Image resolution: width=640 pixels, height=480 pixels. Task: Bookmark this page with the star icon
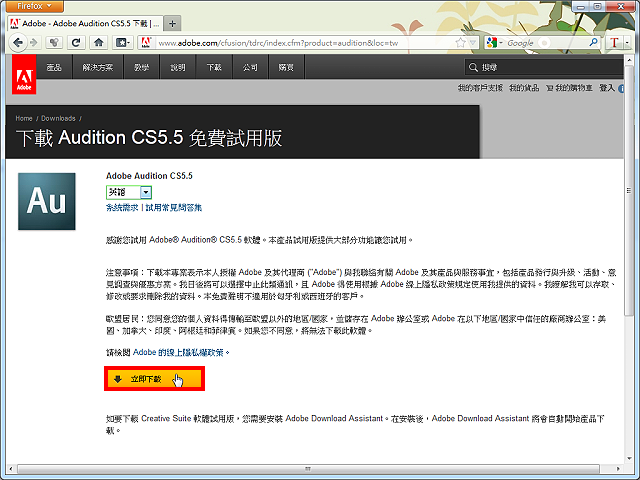[460, 42]
